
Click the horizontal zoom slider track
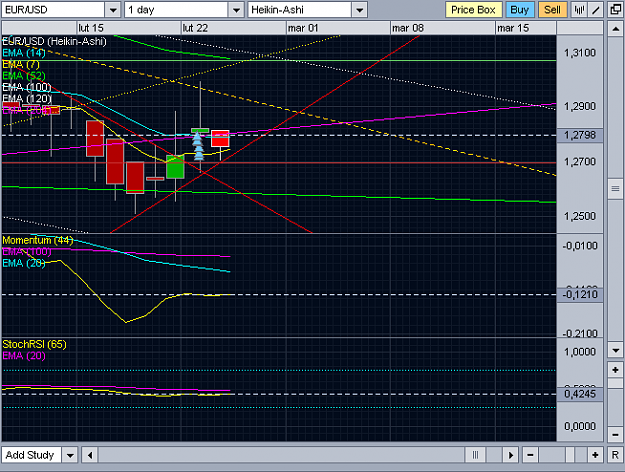tap(562, 455)
